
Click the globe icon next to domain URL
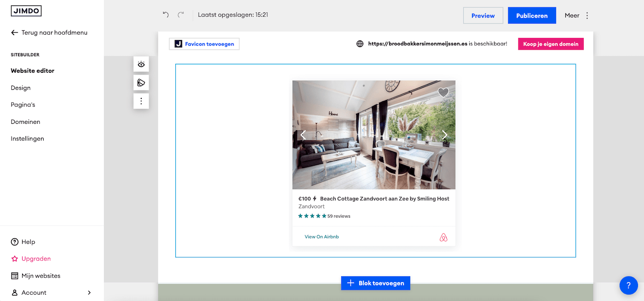pyautogui.click(x=360, y=44)
